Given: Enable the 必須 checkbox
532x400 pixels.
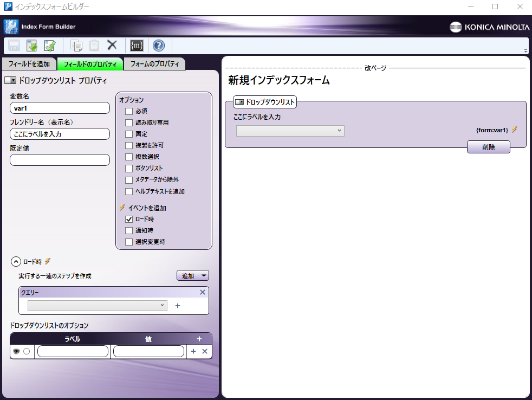Looking at the screenshot, I should pyautogui.click(x=129, y=111).
